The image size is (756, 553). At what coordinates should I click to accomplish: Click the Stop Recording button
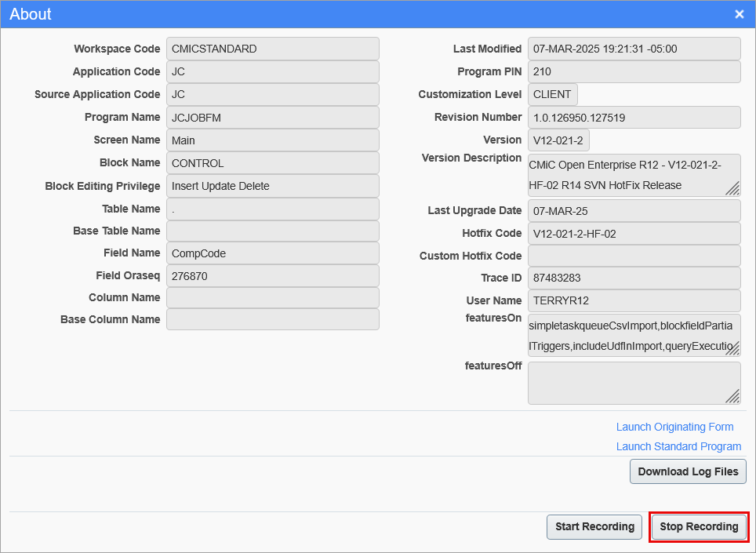tap(699, 526)
